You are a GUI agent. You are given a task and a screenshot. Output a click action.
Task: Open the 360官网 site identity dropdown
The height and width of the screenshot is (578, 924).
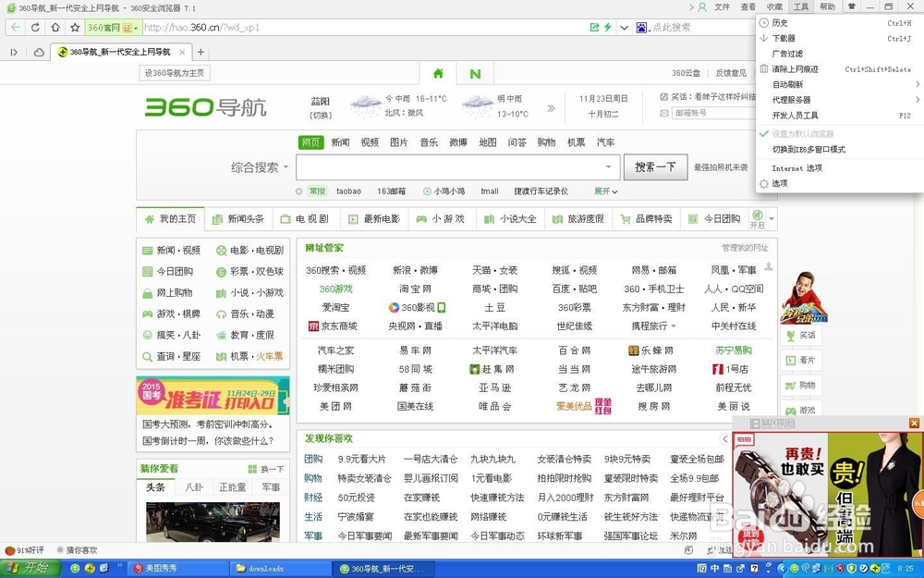(x=113, y=27)
